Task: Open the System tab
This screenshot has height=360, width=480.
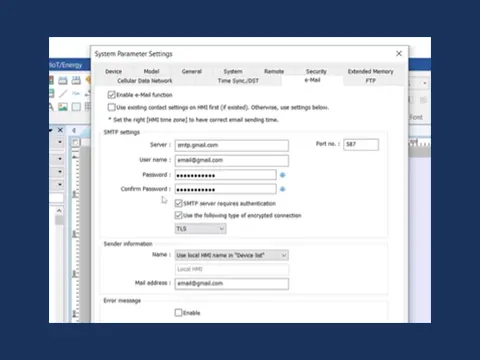Action: tap(233, 71)
